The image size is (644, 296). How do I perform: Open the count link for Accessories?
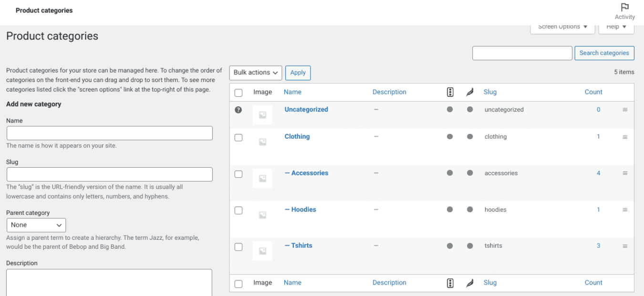598,173
